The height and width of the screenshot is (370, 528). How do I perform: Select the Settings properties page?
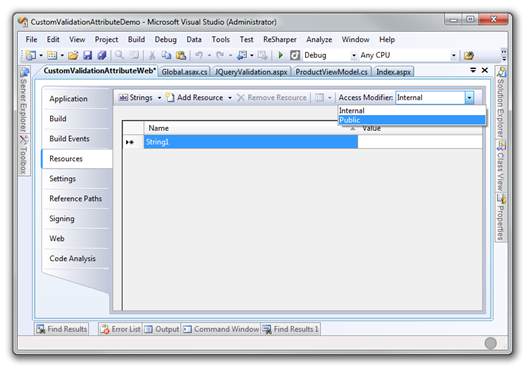77,178
